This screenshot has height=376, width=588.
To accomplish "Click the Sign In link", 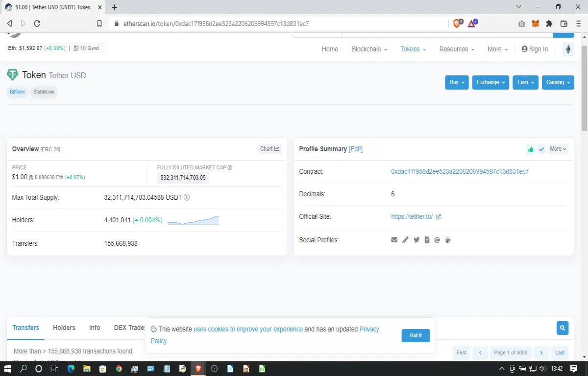I will point(535,49).
